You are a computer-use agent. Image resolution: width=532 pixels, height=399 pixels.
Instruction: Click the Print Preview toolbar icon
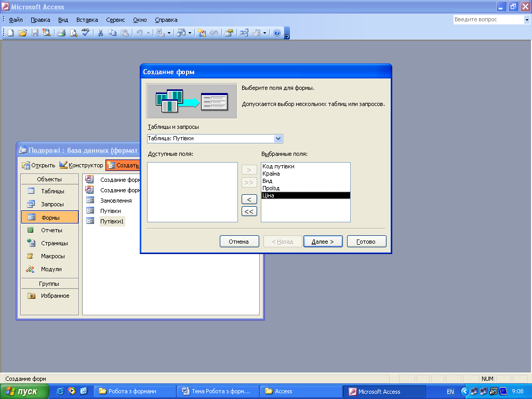[x=73, y=33]
